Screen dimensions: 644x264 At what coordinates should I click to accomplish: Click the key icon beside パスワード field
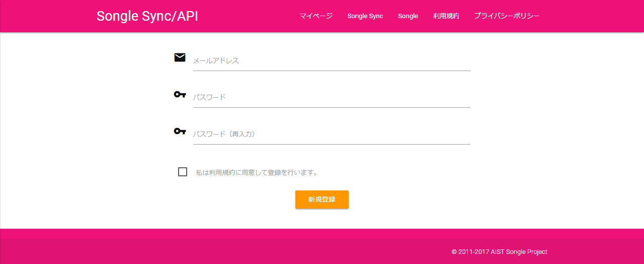[180, 94]
